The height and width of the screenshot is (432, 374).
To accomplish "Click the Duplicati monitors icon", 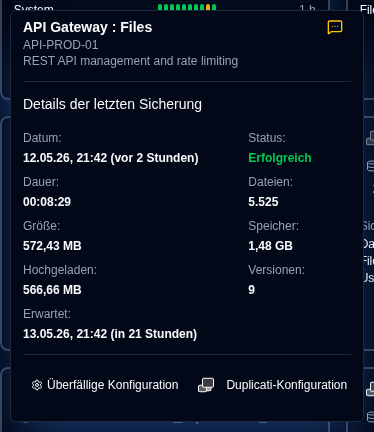I will pos(206,385).
